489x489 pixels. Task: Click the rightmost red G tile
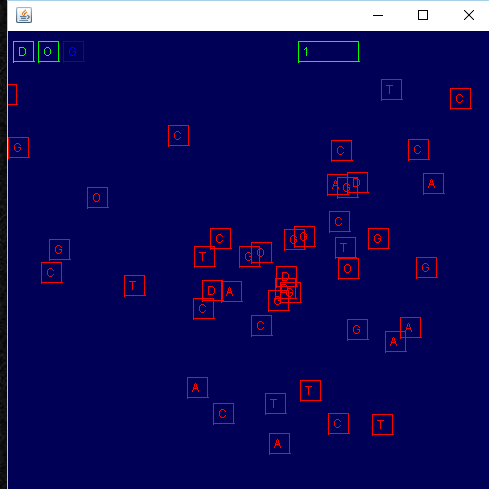coord(426,268)
